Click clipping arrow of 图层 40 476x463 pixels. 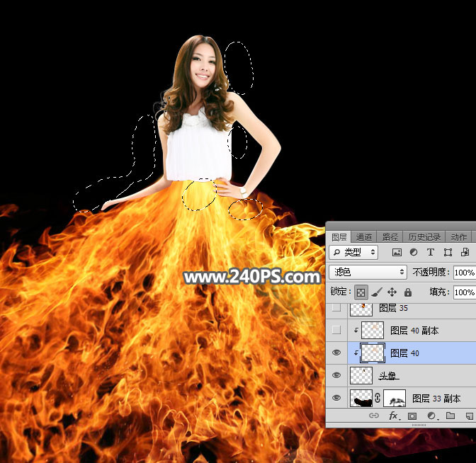point(356,353)
